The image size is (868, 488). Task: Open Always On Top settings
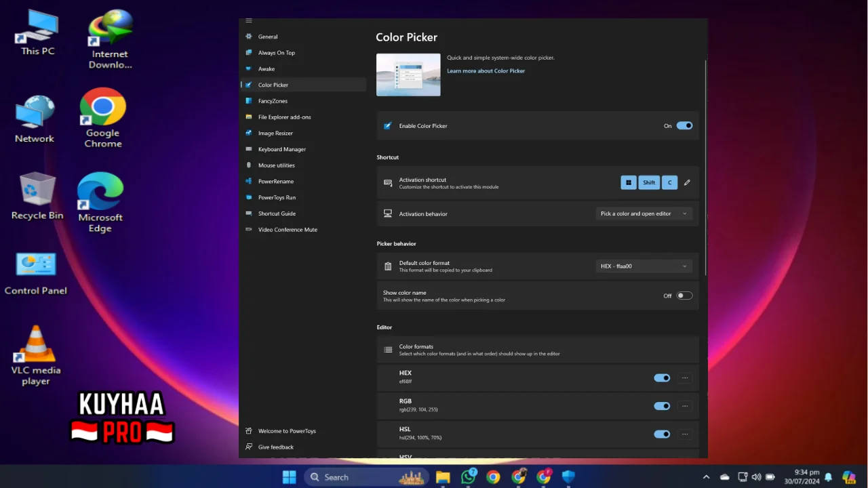tap(277, 53)
